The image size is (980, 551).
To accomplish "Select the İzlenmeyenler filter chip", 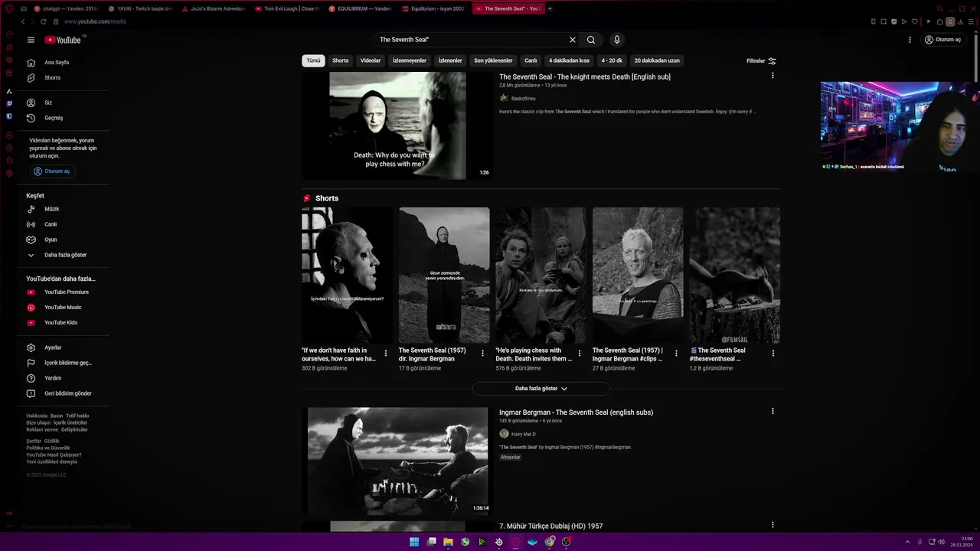I will point(410,60).
